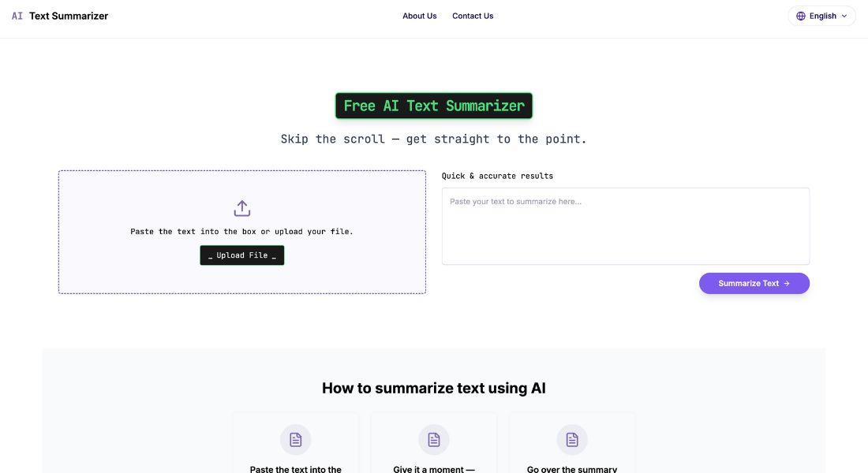Image resolution: width=868 pixels, height=473 pixels.
Task: Click the arrow icon on Summarize Text
Action: pos(787,284)
